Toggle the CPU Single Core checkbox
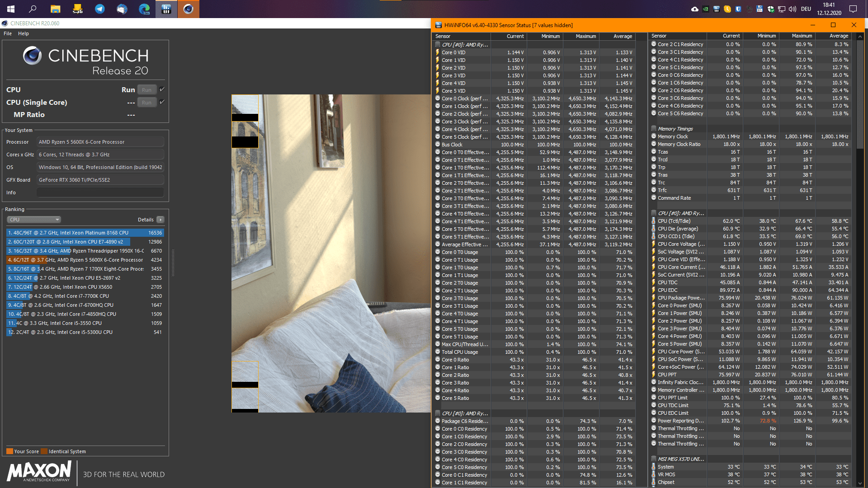Screen dimensions: 868x488 click(x=162, y=102)
